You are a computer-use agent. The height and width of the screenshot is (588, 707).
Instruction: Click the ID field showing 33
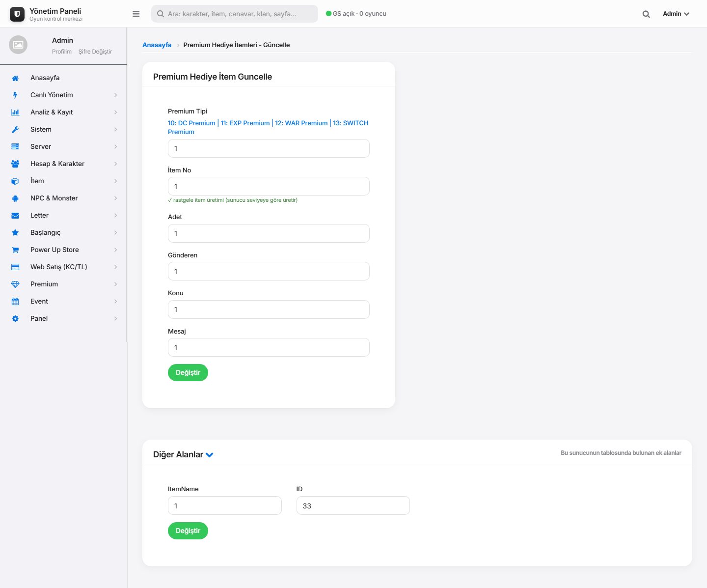pyautogui.click(x=353, y=506)
